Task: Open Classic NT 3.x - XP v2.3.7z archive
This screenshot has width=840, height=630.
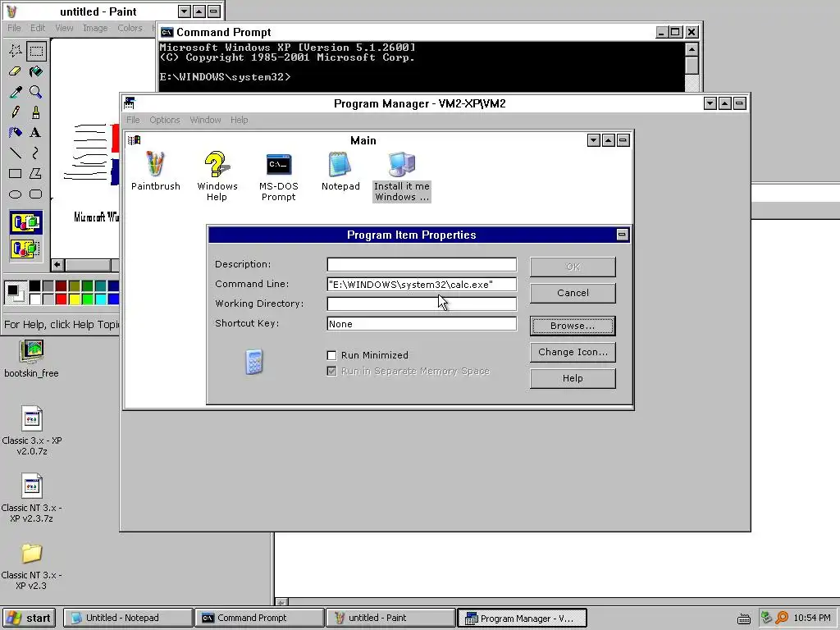Action: pos(32,498)
